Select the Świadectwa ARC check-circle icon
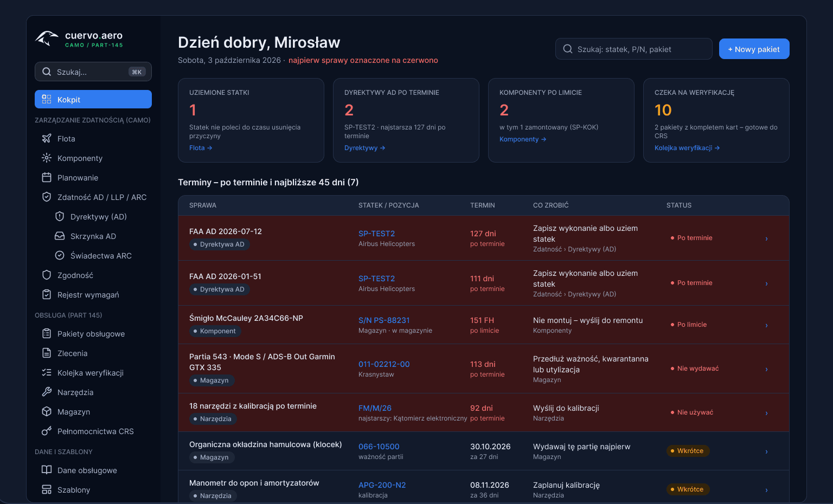The height and width of the screenshot is (504, 833). point(60,256)
